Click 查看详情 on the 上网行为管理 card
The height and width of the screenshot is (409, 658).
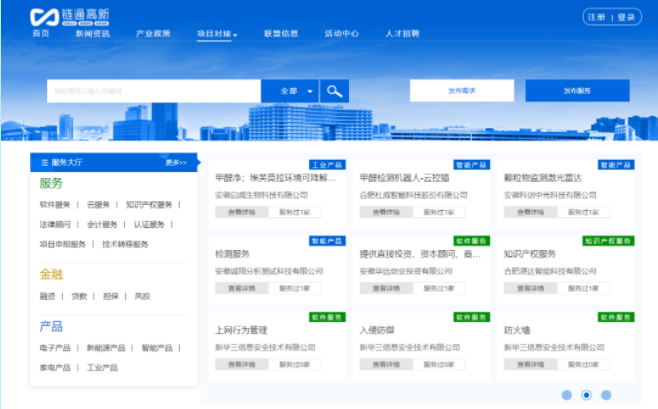coord(242,364)
